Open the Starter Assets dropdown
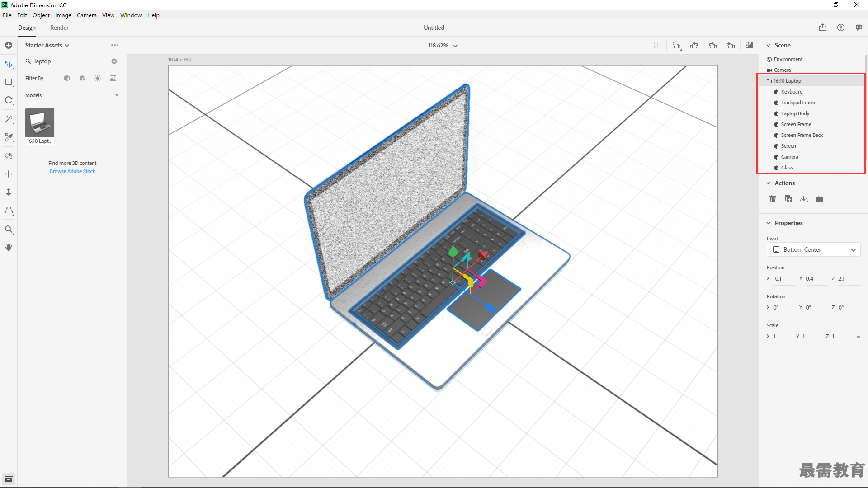 (47, 45)
